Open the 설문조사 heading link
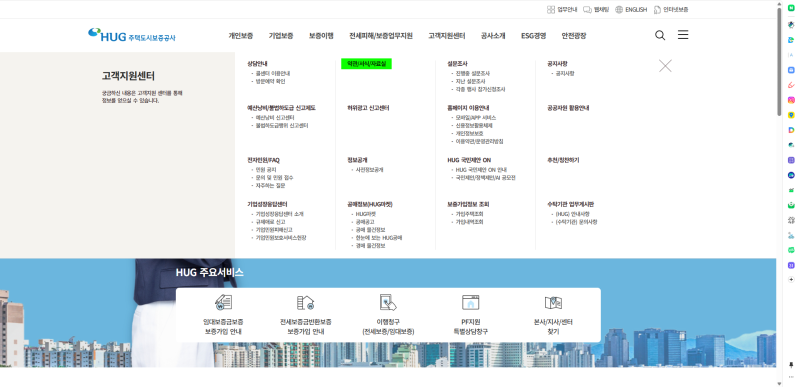Image resolution: width=800 pixels, height=387 pixels. 457,64
